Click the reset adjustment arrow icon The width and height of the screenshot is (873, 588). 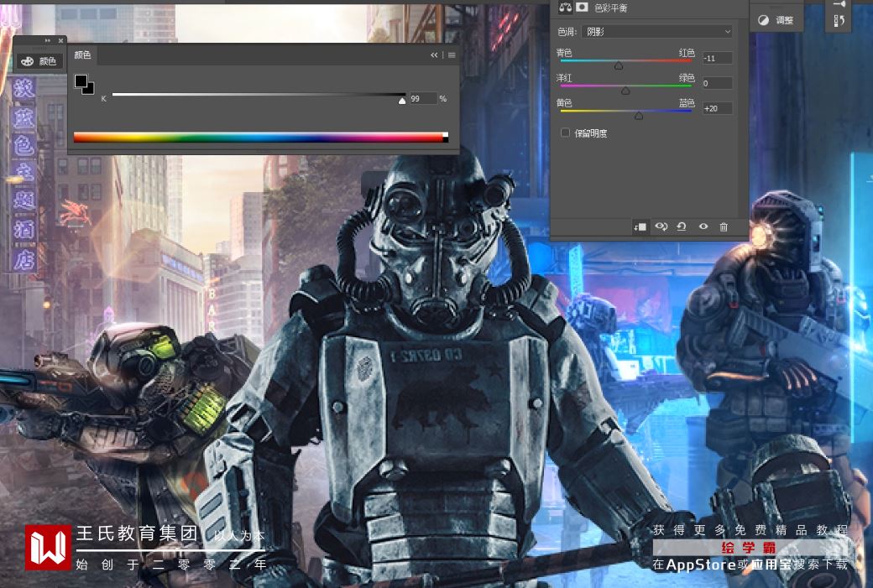[682, 227]
